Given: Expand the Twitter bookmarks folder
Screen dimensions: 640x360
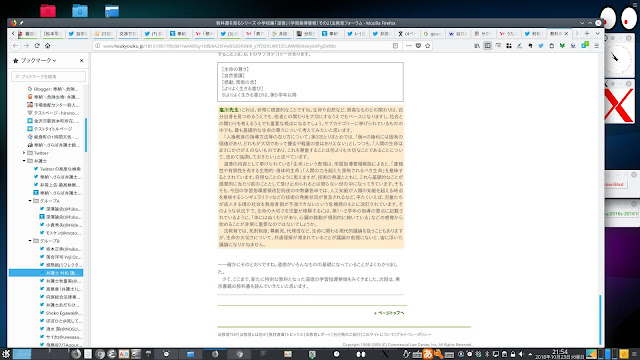Looking at the screenshot, I should click(24, 153).
